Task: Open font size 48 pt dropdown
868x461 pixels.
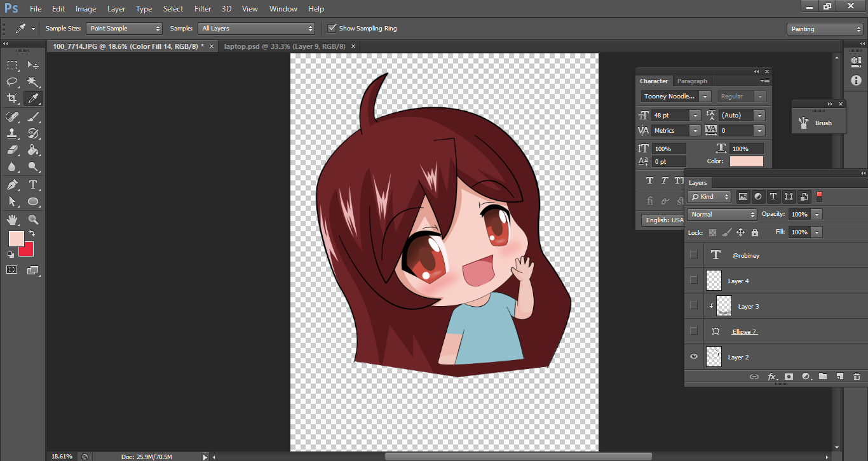Action: 695,116
